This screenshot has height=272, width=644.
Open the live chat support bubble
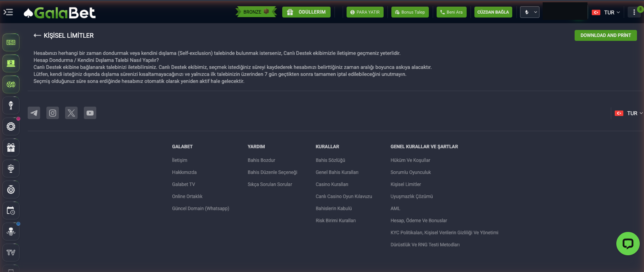628,244
